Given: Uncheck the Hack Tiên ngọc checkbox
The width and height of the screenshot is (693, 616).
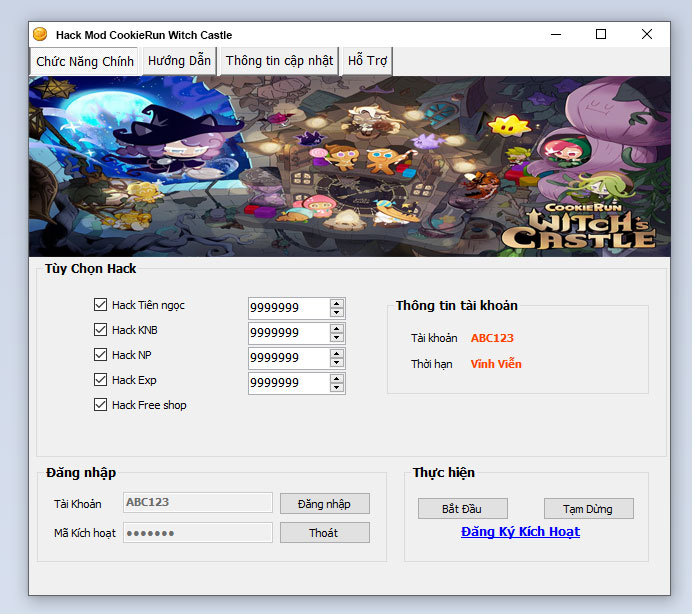Looking at the screenshot, I should pyautogui.click(x=100, y=304).
